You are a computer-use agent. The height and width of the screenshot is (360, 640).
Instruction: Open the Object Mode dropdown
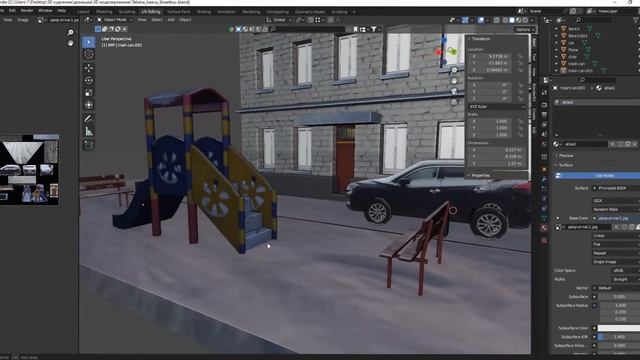click(x=115, y=20)
